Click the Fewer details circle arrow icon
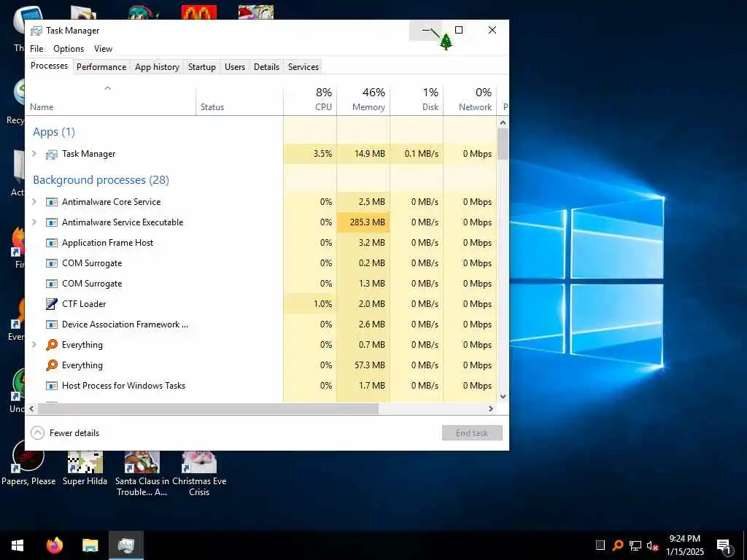 37,433
